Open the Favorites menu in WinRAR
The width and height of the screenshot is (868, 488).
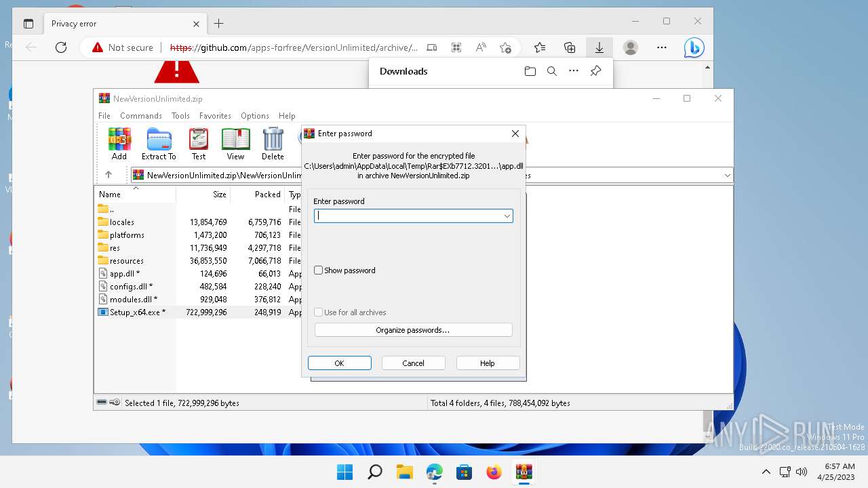(x=215, y=116)
